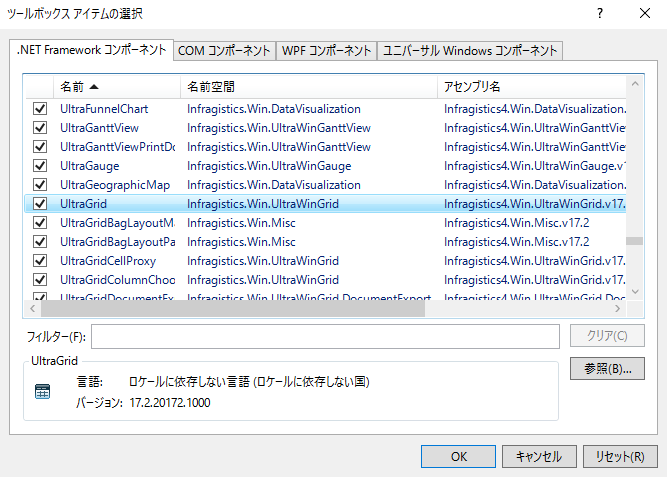Uncheck the UltraFunnelChart checkbox
The image size is (667, 477).
(40, 109)
